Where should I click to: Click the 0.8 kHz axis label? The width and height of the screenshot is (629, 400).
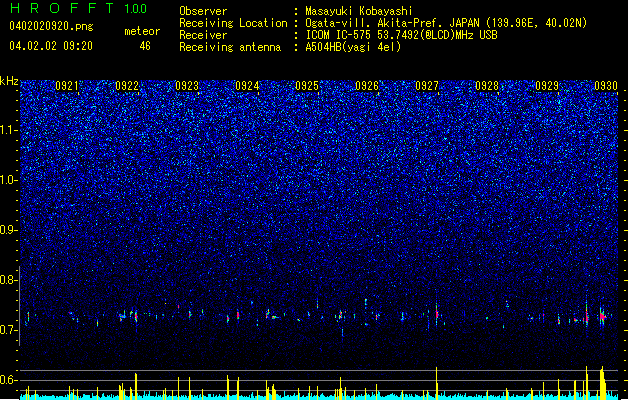click(9, 280)
